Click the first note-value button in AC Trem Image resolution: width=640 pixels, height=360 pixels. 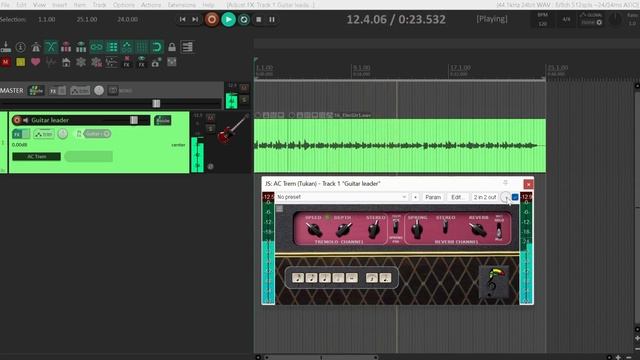[x=298, y=278]
